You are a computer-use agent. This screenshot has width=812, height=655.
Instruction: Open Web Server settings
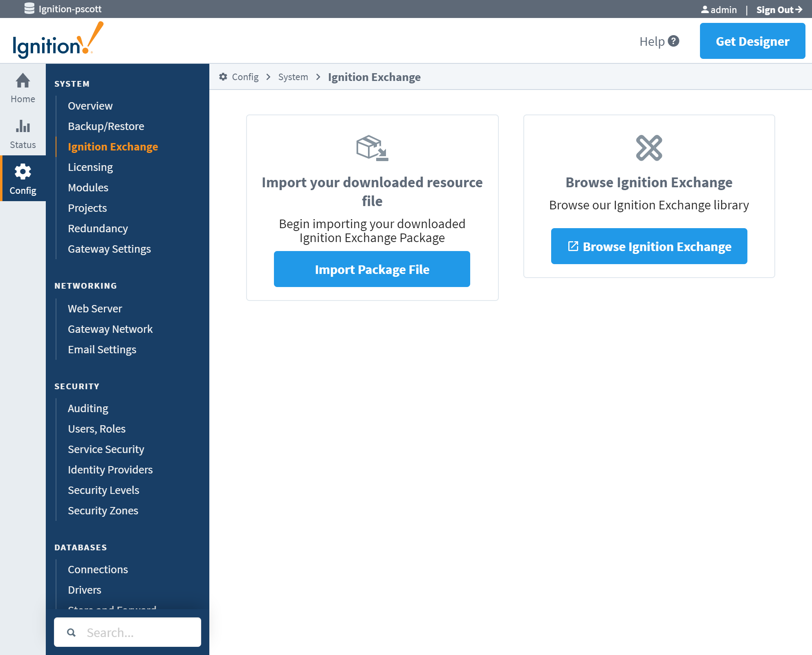95,308
